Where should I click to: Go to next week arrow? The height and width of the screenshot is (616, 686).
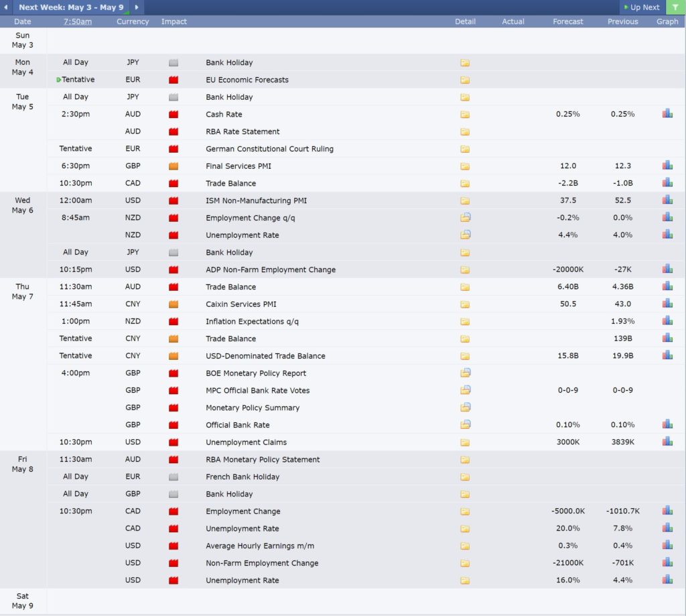pyautogui.click(x=137, y=7)
